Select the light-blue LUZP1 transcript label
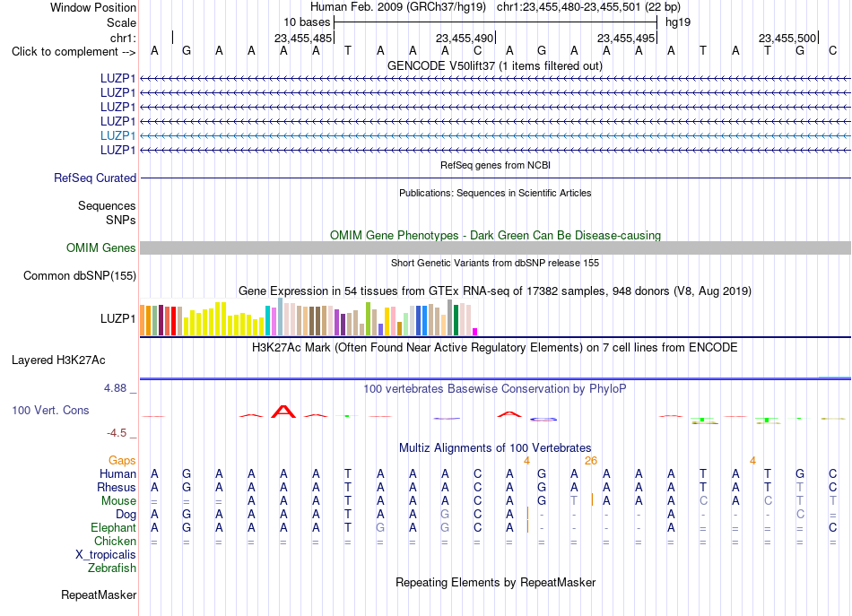852x616 pixels. (x=117, y=135)
